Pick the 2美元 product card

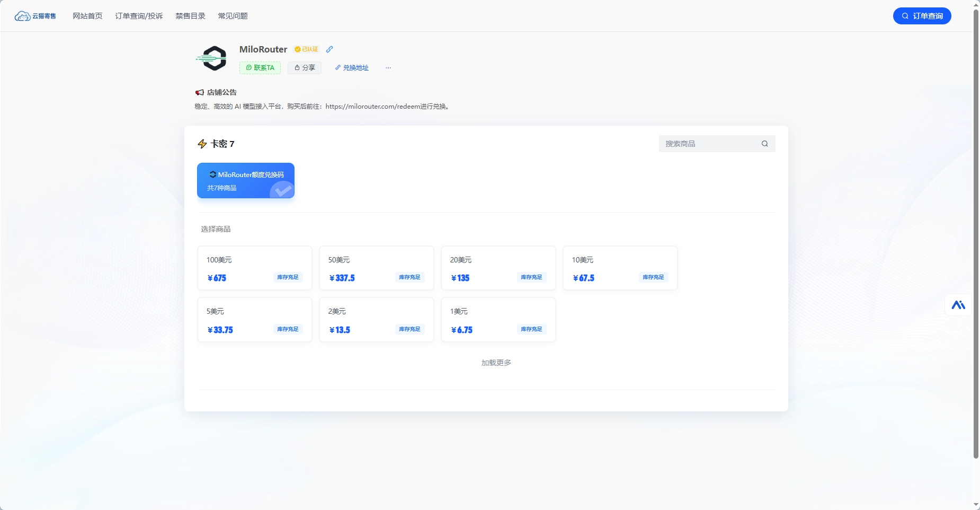pos(377,320)
